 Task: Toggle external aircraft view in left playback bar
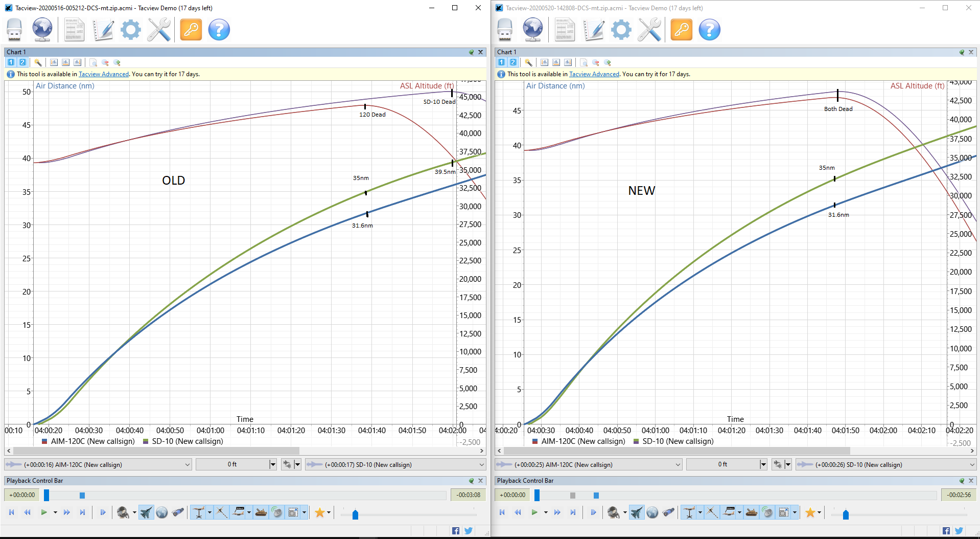[x=146, y=512]
